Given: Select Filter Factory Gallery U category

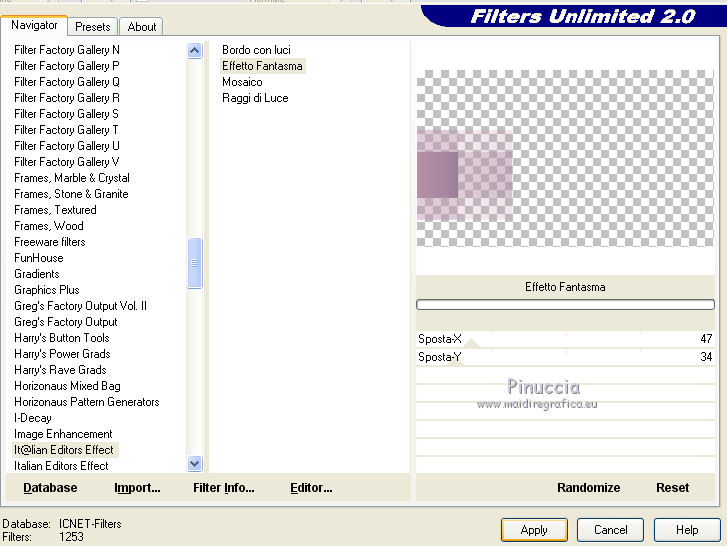Looking at the screenshot, I should (67, 146).
